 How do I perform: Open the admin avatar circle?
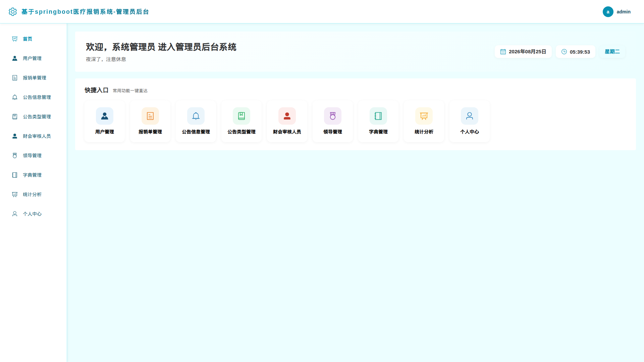[x=608, y=12]
